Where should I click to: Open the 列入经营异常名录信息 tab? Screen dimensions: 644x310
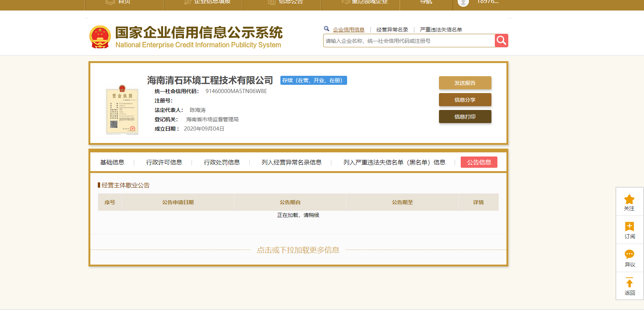291,162
